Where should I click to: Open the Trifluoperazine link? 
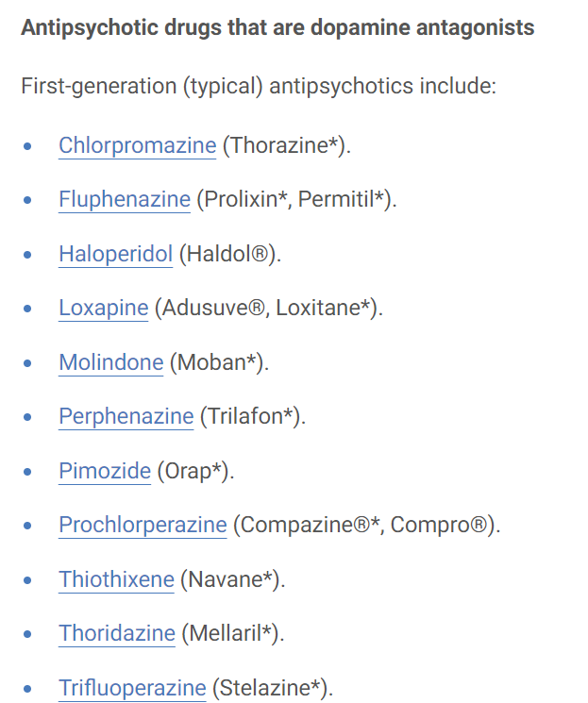132,688
